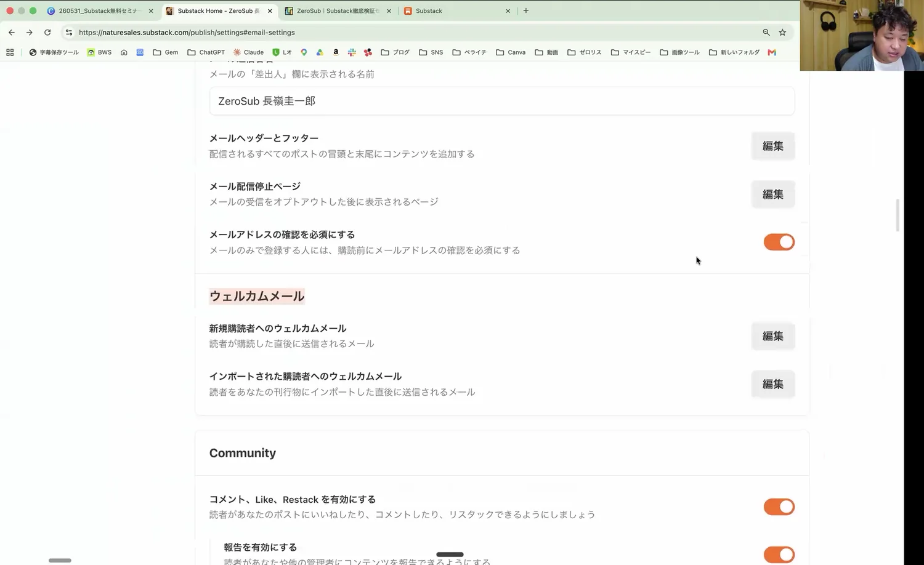Open a new tab with plus icon
924x565 pixels.
[x=525, y=10]
